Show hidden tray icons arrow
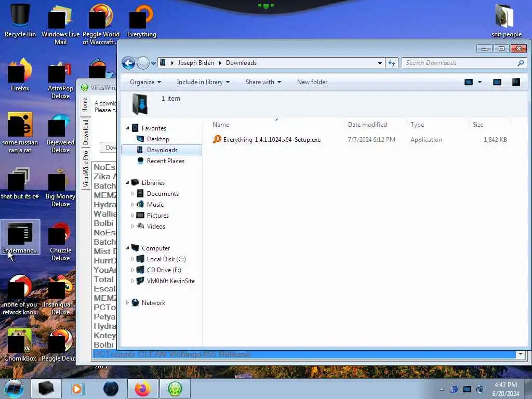This screenshot has width=532, height=399. (442, 389)
